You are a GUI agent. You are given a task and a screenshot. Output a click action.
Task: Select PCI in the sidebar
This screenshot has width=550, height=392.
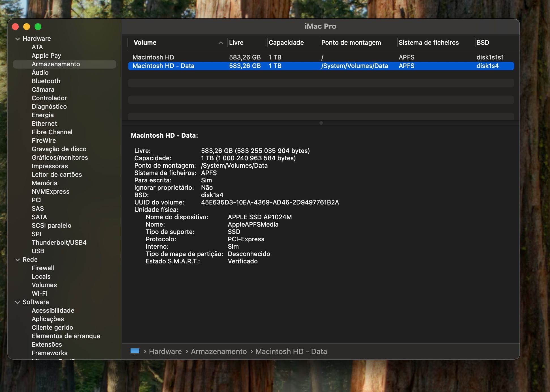37,200
